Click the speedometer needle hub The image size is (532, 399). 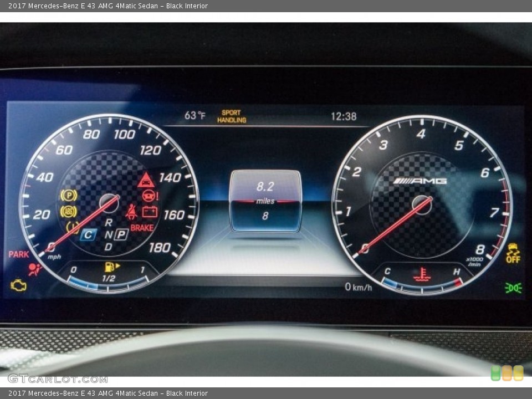pyautogui.click(x=109, y=203)
